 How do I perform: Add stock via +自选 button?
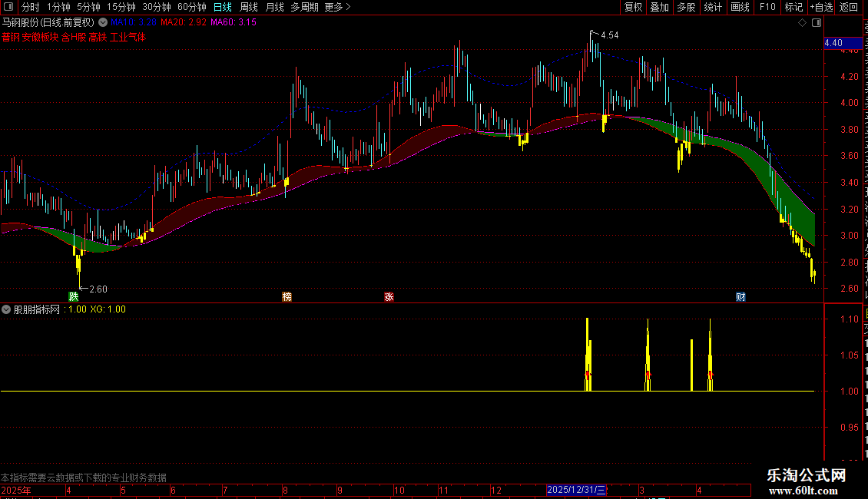[x=821, y=7]
